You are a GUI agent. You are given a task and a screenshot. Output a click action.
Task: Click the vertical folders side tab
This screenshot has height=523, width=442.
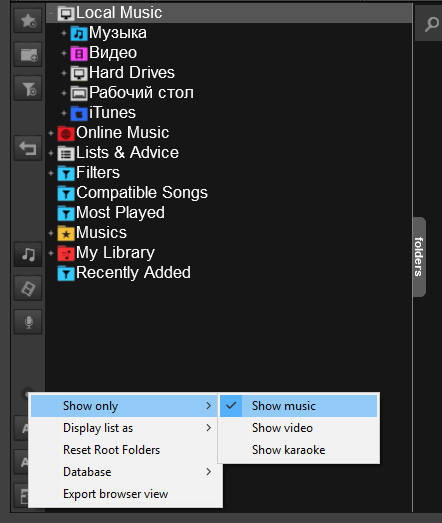419,257
